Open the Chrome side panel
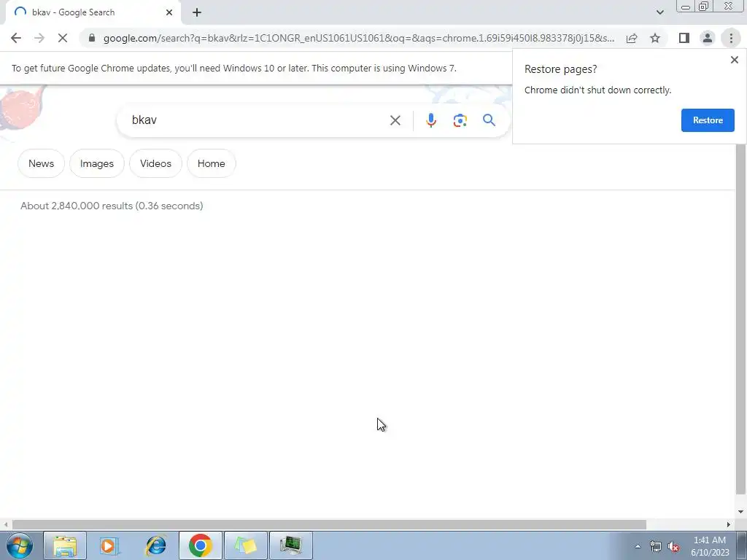This screenshot has height=560, width=747. tap(684, 38)
